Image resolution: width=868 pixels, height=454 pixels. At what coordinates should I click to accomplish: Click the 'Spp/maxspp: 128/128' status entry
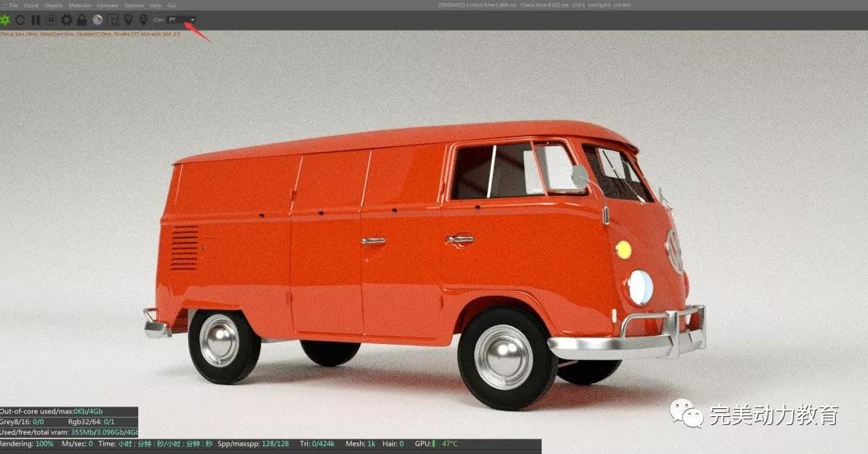253,444
